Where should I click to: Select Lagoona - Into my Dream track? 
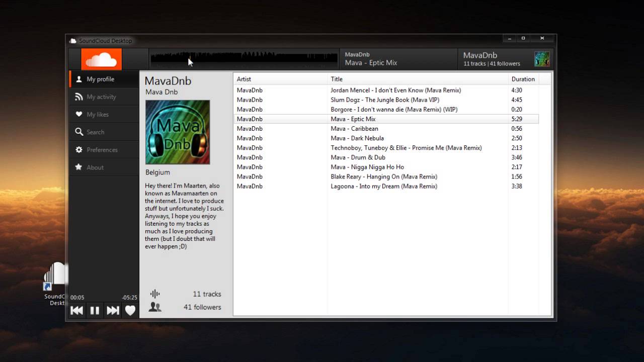pyautogui.click(x=386, y=186)
